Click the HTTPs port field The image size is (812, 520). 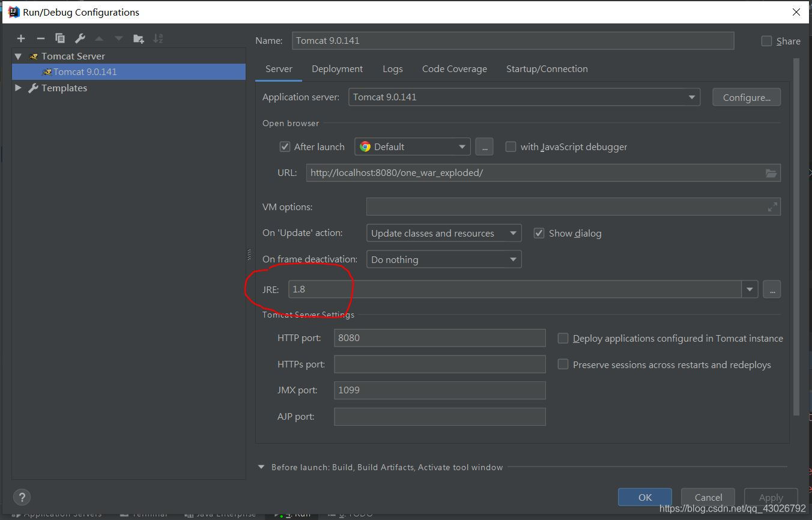(440, 364)
